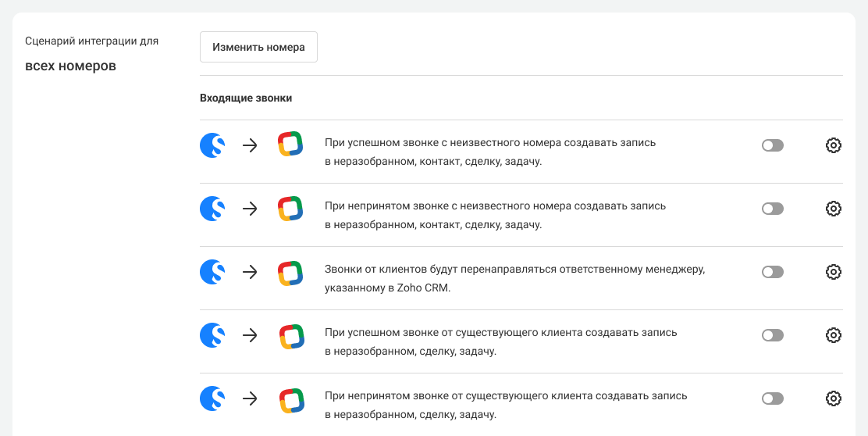This screenshot has width=868, height=436.
Task: Enable toggle for missed existing client call
Action: (x=772, y=398)
